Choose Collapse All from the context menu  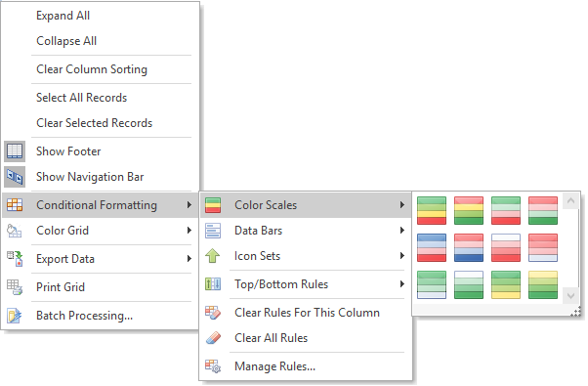point(101,41)
